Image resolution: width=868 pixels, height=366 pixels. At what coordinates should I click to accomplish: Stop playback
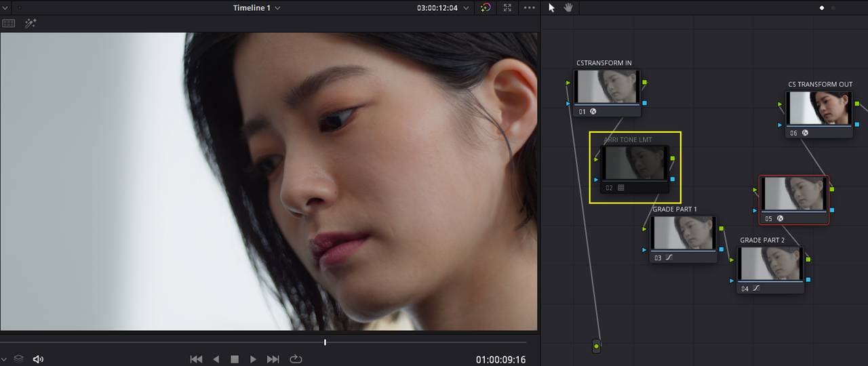[x=235, y=359]
